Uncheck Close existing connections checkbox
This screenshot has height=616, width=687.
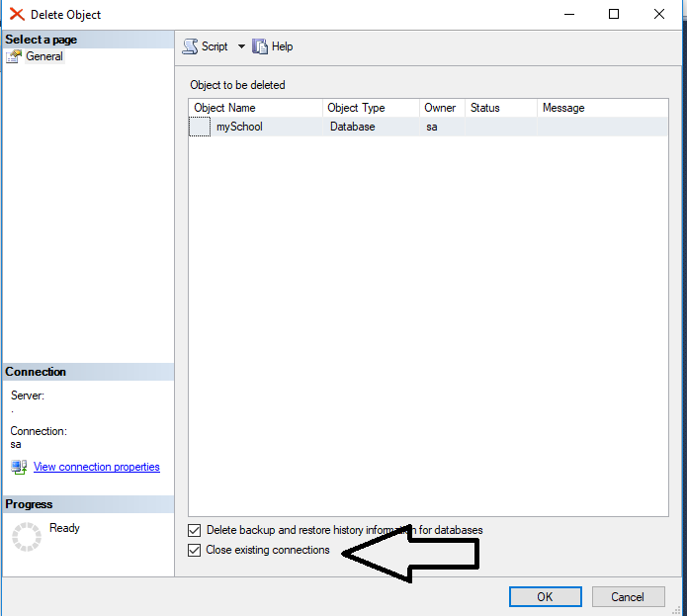point(194,550)
